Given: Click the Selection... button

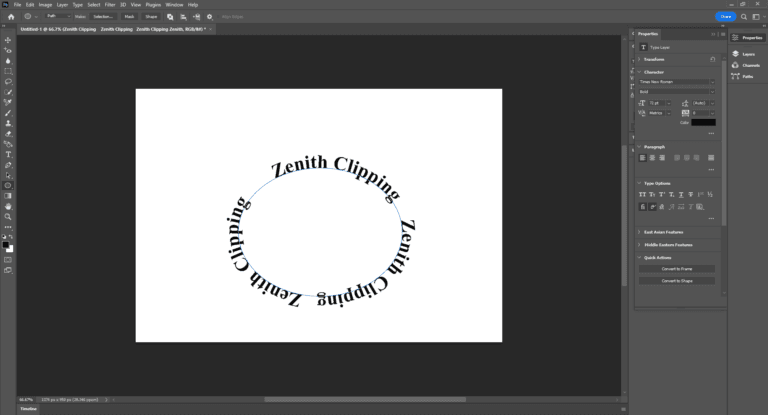Looking at the screenshot, I should click(x=103, y=17).
